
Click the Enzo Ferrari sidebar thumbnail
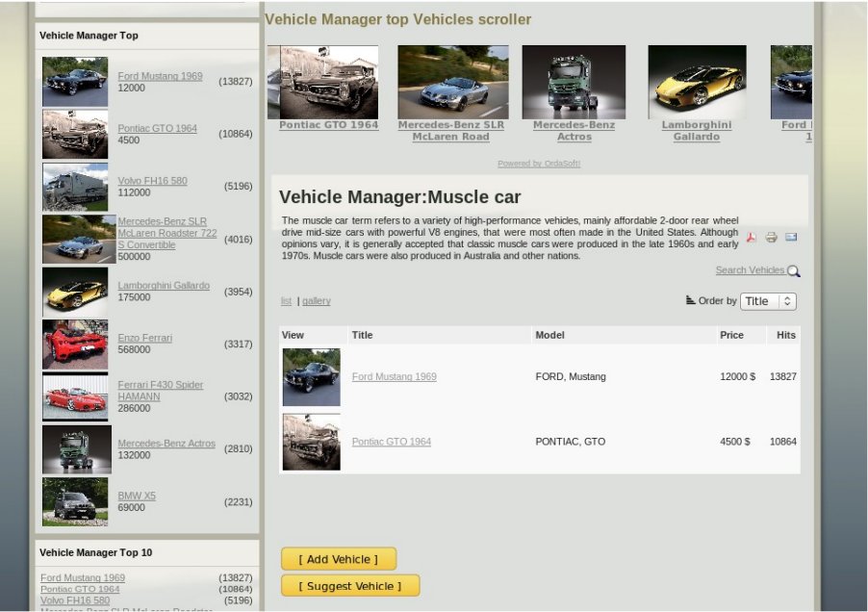click(x=75, y=344)
